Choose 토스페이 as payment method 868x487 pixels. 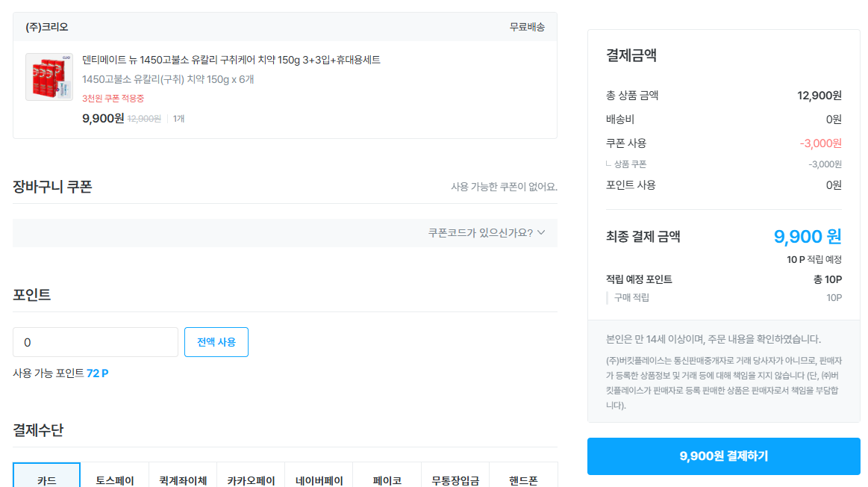(115, 480)
